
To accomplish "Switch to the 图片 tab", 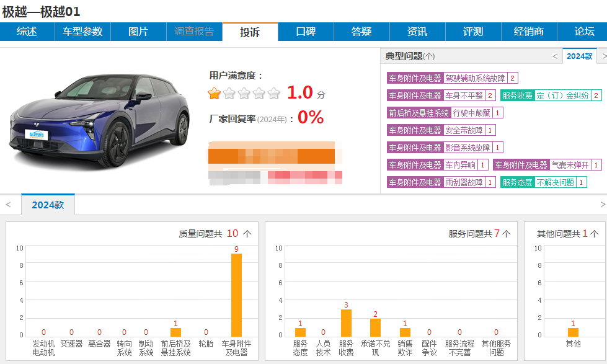I will click(138, 32).
